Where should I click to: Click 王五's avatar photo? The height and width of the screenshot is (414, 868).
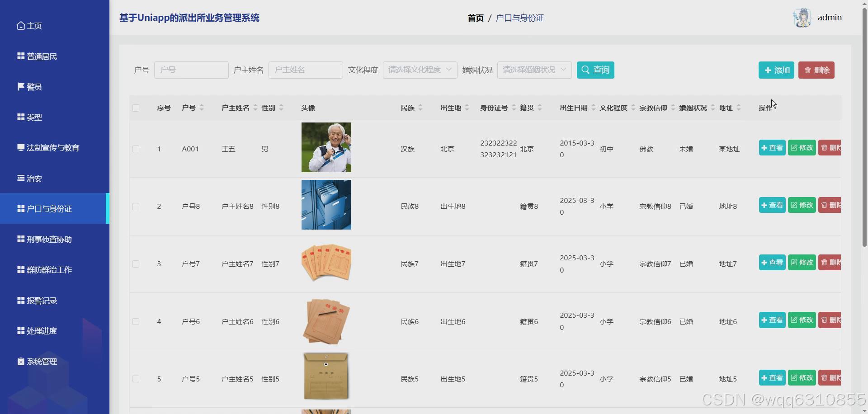(326, 147)
